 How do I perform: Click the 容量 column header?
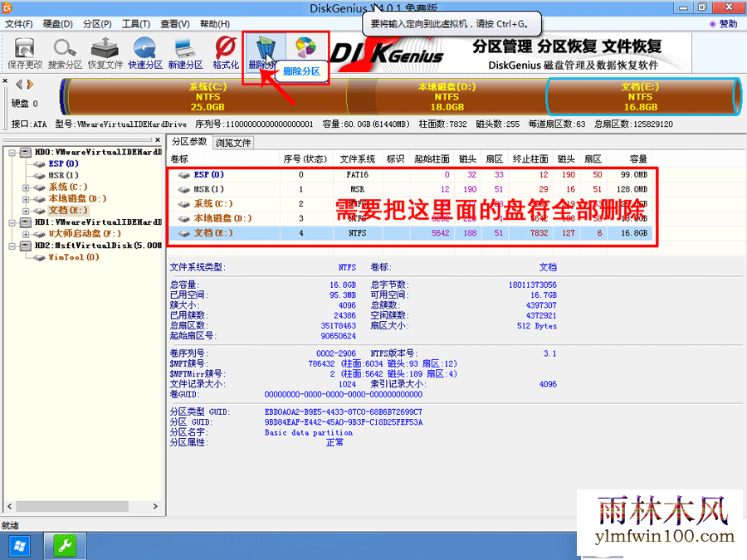pyautogui.click(x=629, y=159)
